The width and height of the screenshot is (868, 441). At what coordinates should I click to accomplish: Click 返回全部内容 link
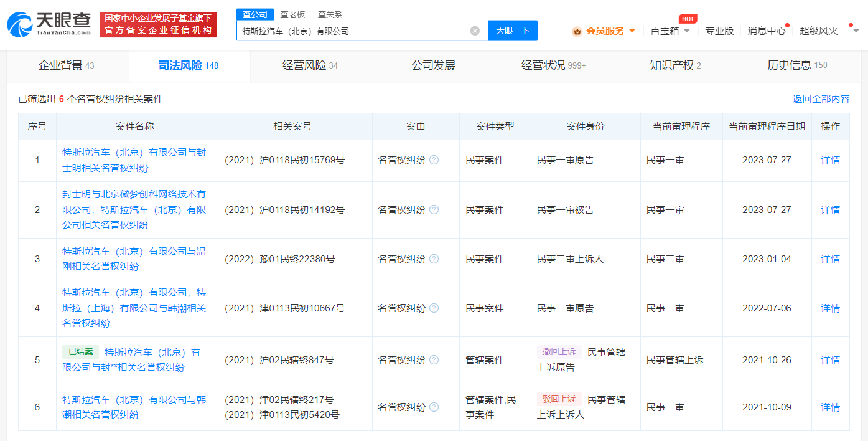(821, 99)
